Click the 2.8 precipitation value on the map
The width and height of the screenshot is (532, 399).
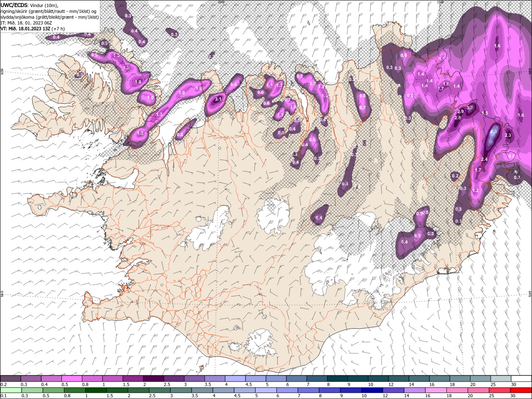(458, 118)
